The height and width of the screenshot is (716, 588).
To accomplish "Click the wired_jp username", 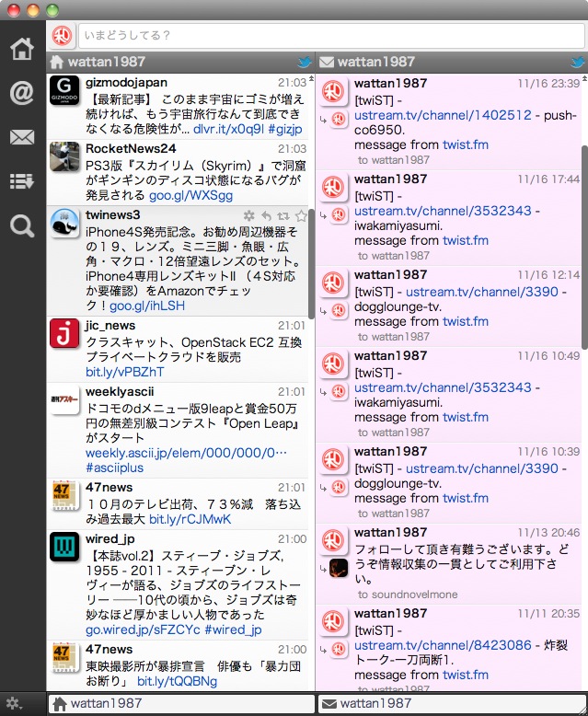I will 110,539.
